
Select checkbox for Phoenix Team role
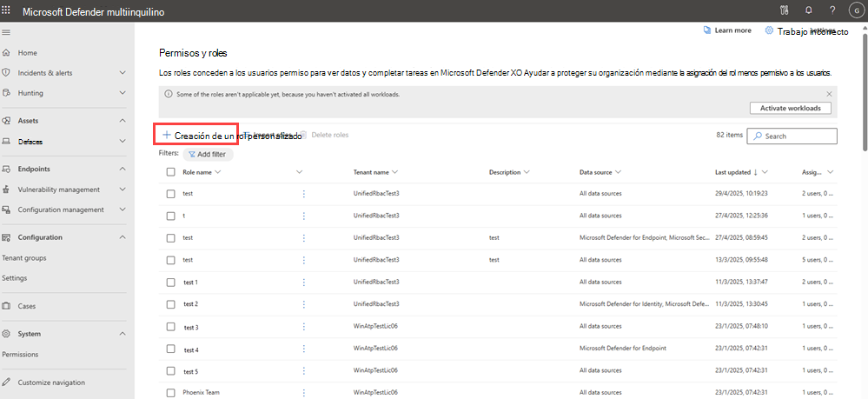pos(170,392)
